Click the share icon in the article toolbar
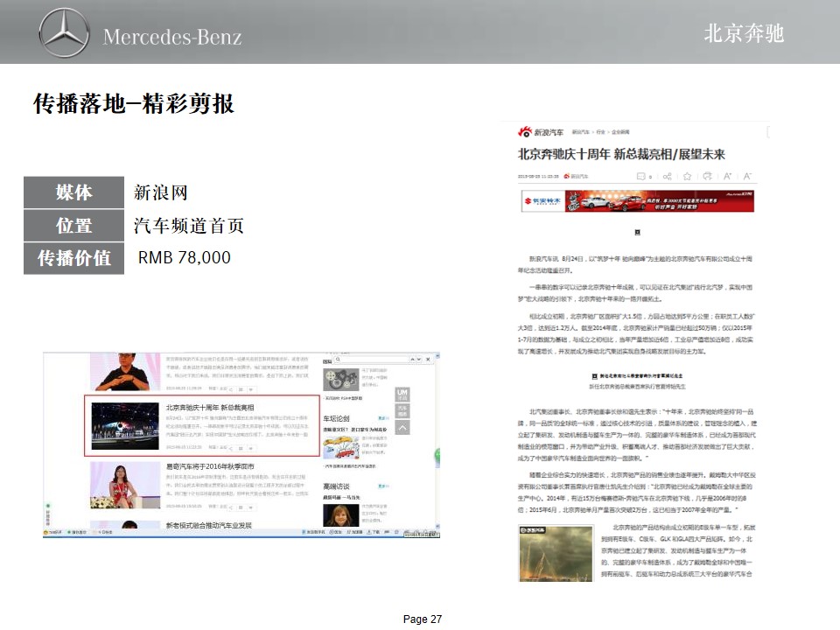 [x=667, y=176]
